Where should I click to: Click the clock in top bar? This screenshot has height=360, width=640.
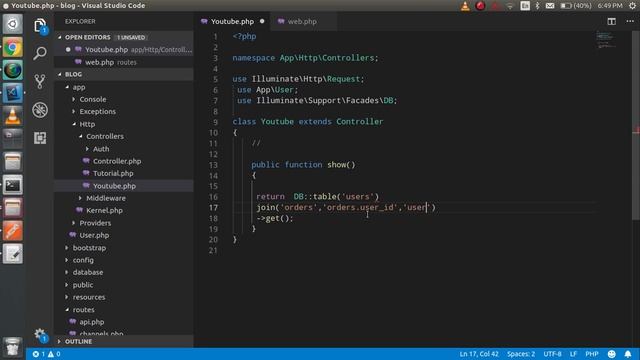tap(610, 6)
